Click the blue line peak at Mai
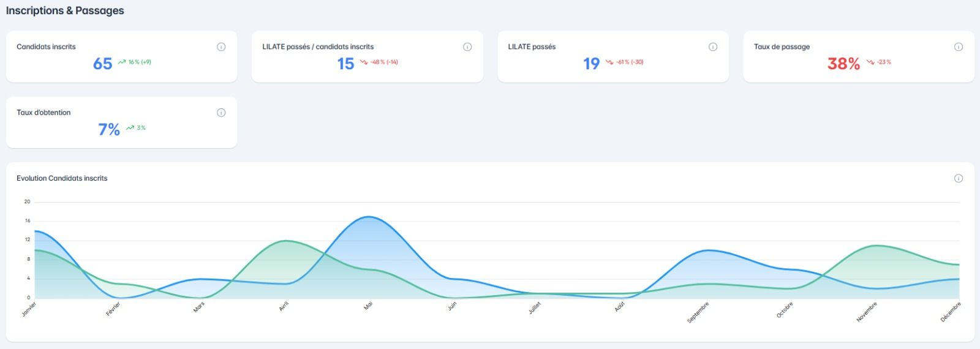Viewport: 980px width, 349px height. coord(368,217)
